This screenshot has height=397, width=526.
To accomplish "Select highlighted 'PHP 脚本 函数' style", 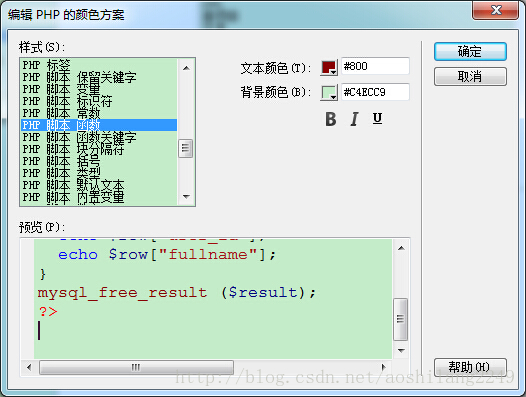I will 99,125.
